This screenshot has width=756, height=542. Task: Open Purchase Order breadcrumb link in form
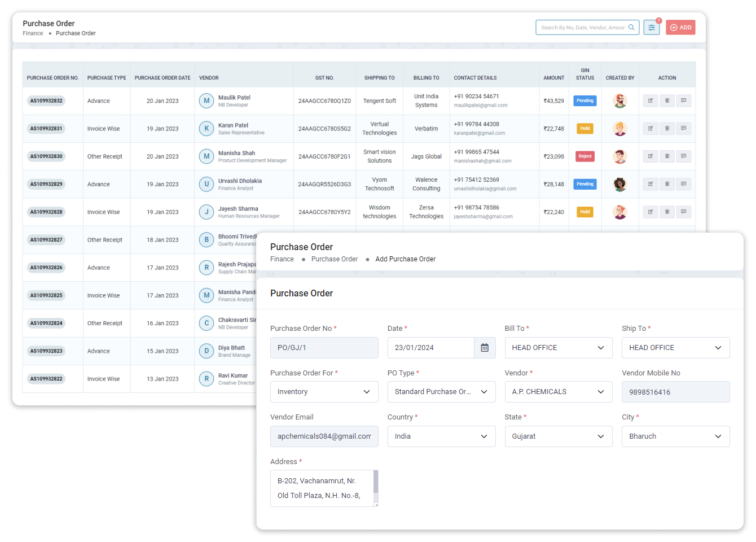point(334,259)
